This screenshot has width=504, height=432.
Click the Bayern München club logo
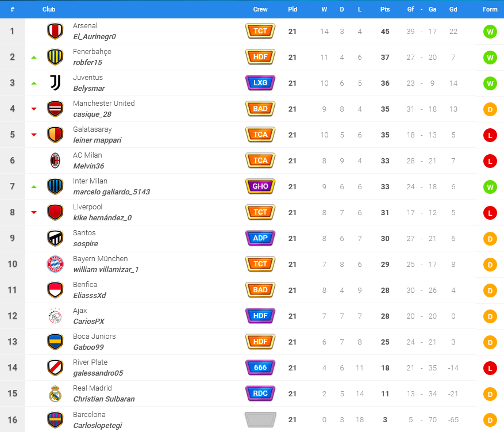click(x=55, y=264)
